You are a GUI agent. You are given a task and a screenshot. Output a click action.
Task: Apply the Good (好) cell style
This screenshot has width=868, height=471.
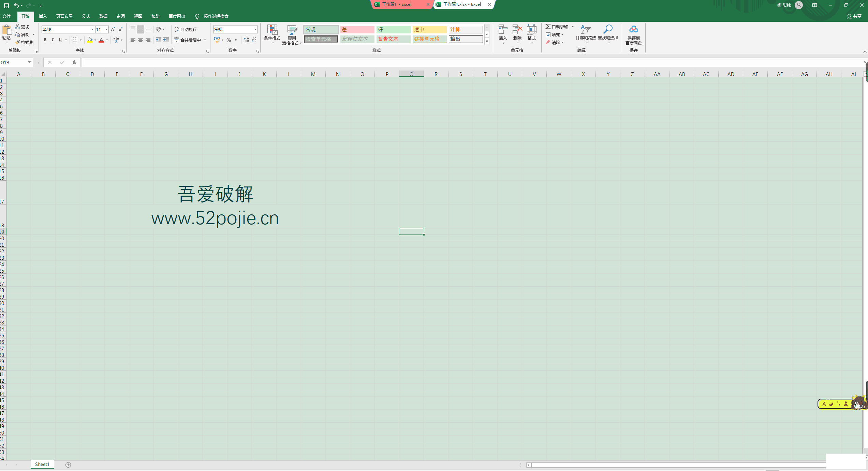point(393,30)
